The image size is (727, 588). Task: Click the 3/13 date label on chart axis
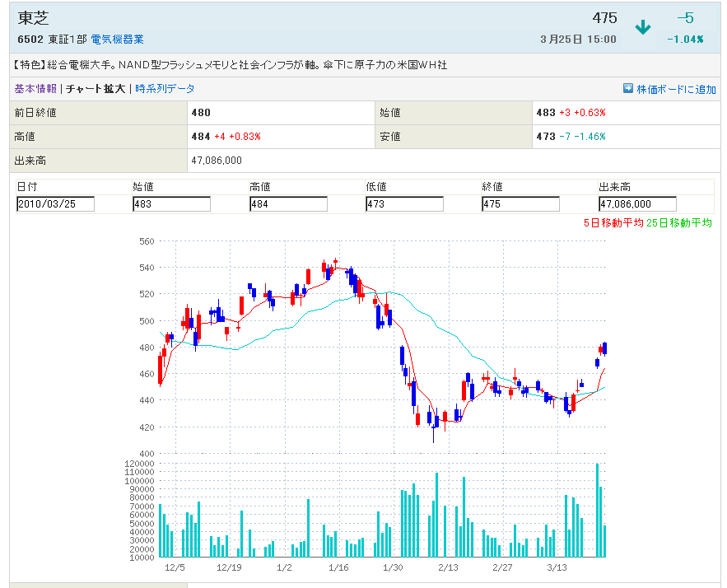(557, 567)
